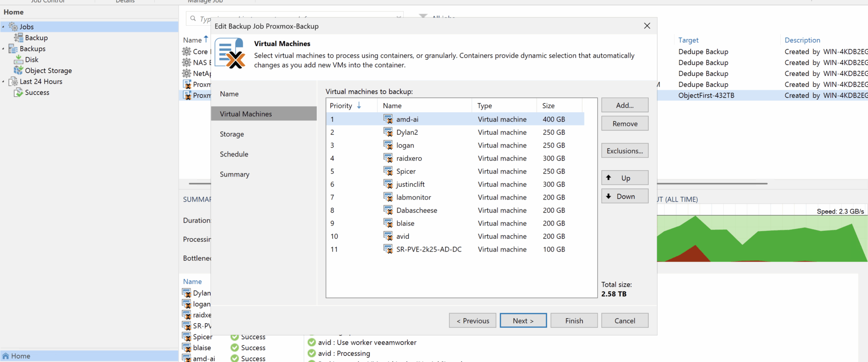Click the Object Storage icon
This screenshot has width=868, height=362.
(19, 71)
